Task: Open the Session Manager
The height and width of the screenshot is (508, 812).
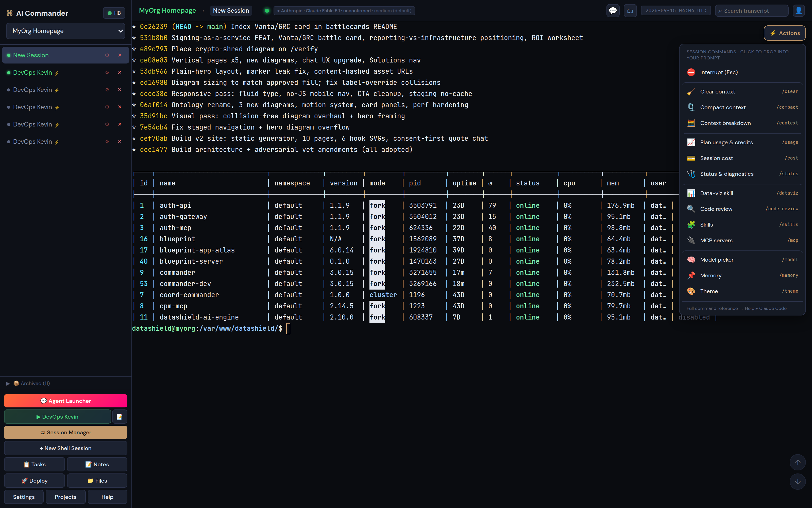Action: click(x=66, y=432)
